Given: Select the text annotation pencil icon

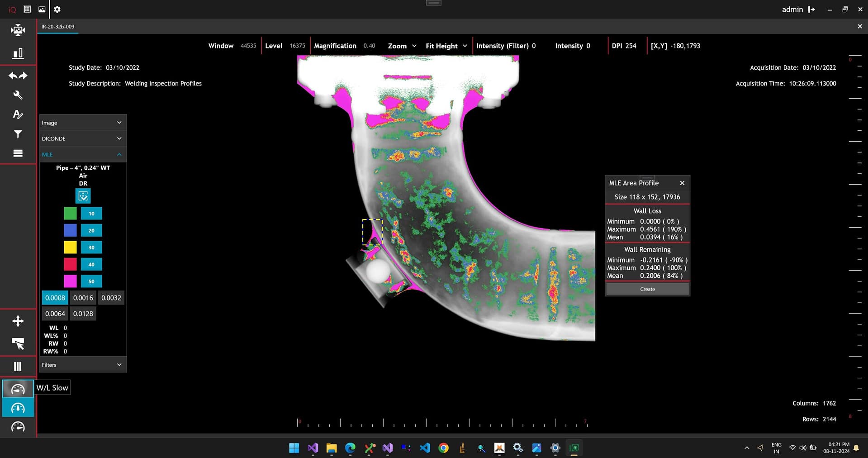Looking at the screenshot, I should 18,114.
